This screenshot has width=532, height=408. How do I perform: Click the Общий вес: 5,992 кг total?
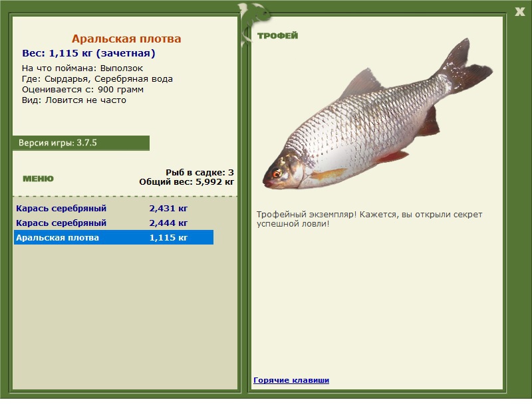(x=186, y=181)
